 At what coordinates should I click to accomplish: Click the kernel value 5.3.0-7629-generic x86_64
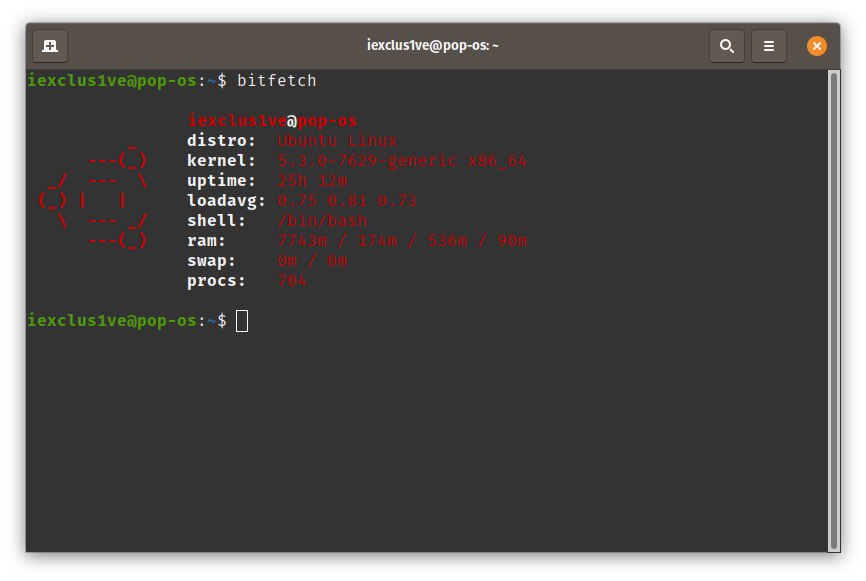[402, 161]
